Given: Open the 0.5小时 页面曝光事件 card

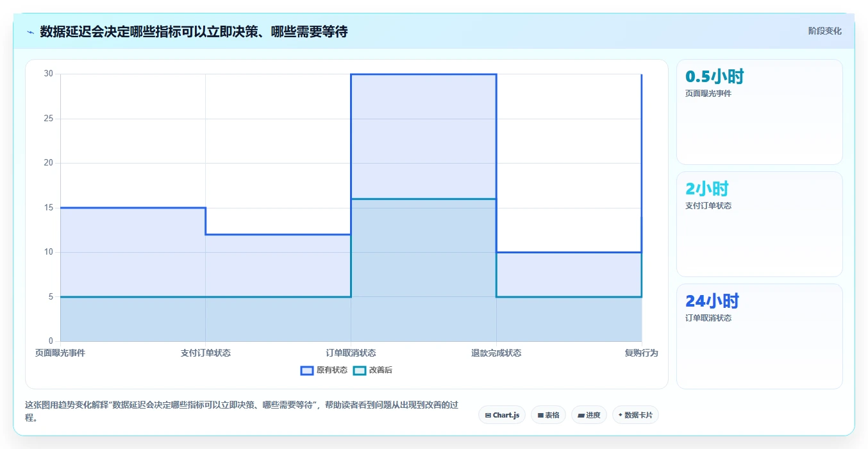Looking at the screenshot, I should (x=759, y=112).
